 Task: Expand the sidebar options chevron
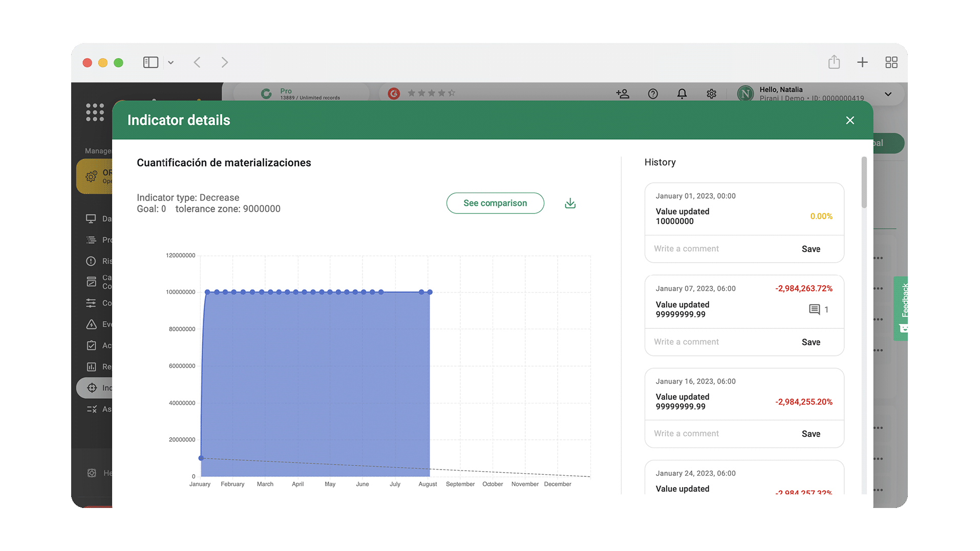(171, 62)
